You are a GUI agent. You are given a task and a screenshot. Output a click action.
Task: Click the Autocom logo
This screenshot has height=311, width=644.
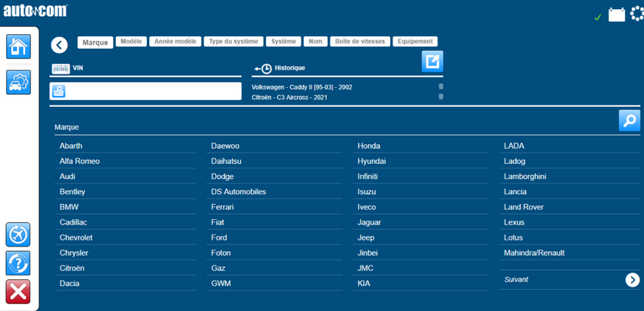[x=36, y=11]
